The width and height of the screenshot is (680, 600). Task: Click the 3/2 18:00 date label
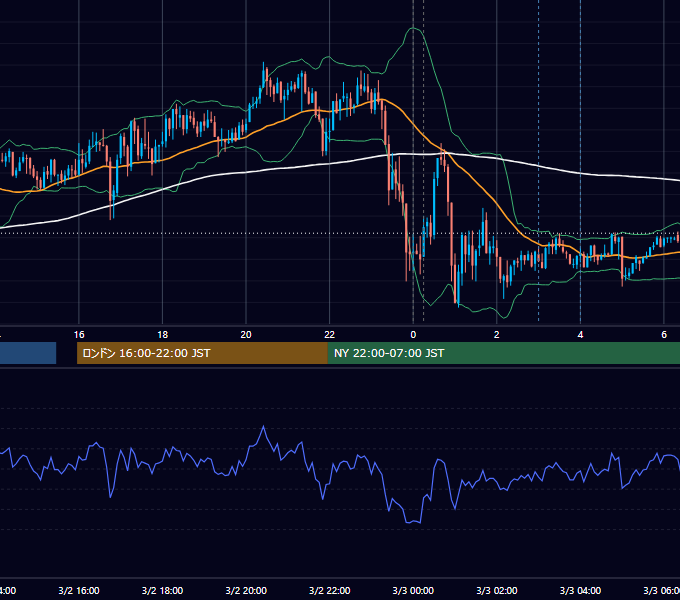(x=163, y=590)
